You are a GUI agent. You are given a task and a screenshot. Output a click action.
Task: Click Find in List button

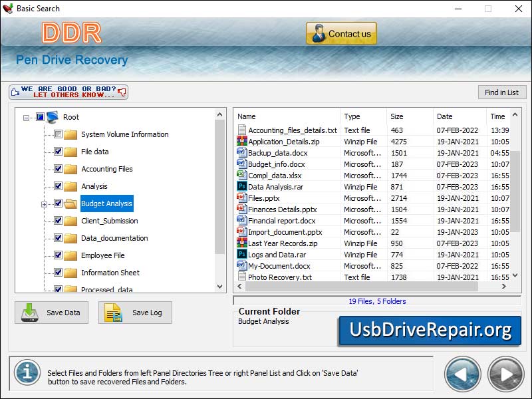click(x=502, y=92)
